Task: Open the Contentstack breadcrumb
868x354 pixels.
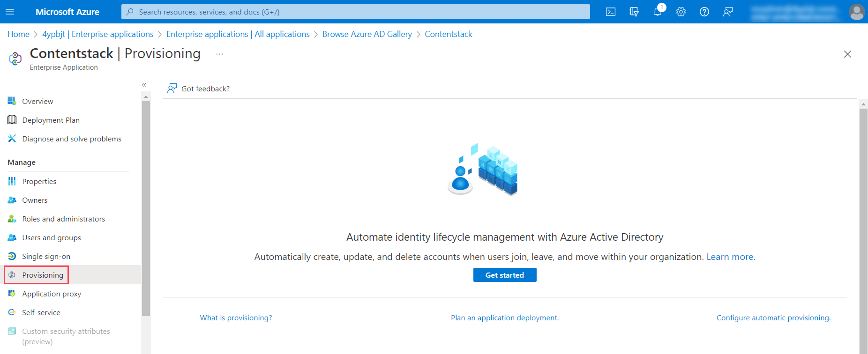Action: (448, 34)
